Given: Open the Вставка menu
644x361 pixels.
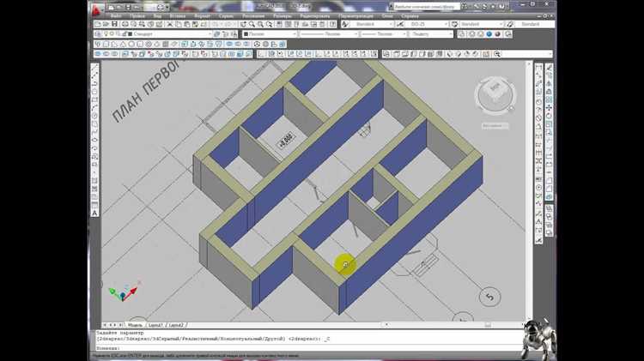Looking at the screenshot, I should (178, 16).
